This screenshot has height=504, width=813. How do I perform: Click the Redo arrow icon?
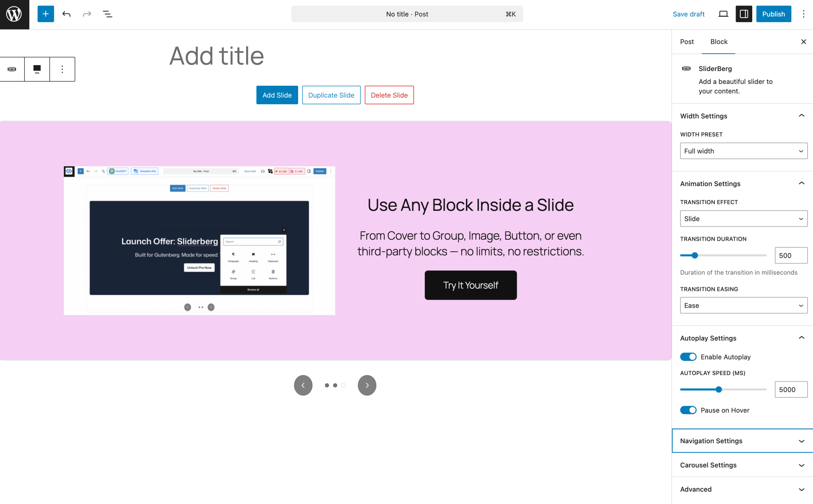87,14
